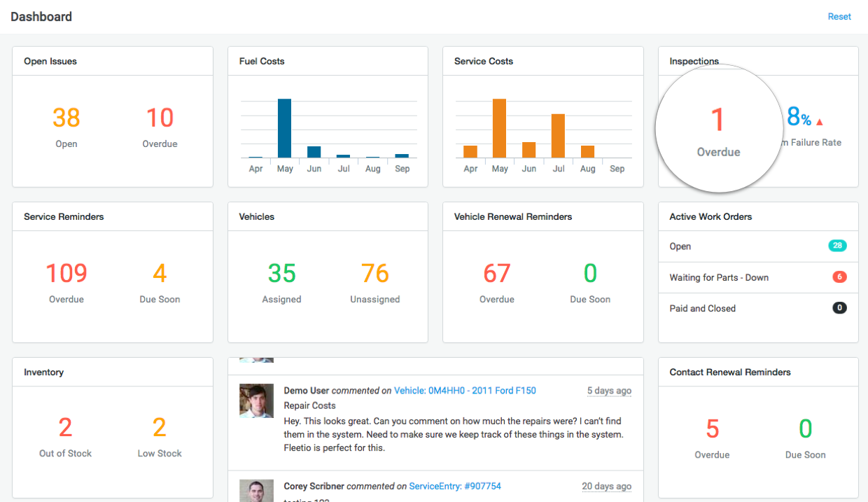The height and width of the screenshot is (502, 868).
Task: Click the Reset link in the header
Action: 839,16
